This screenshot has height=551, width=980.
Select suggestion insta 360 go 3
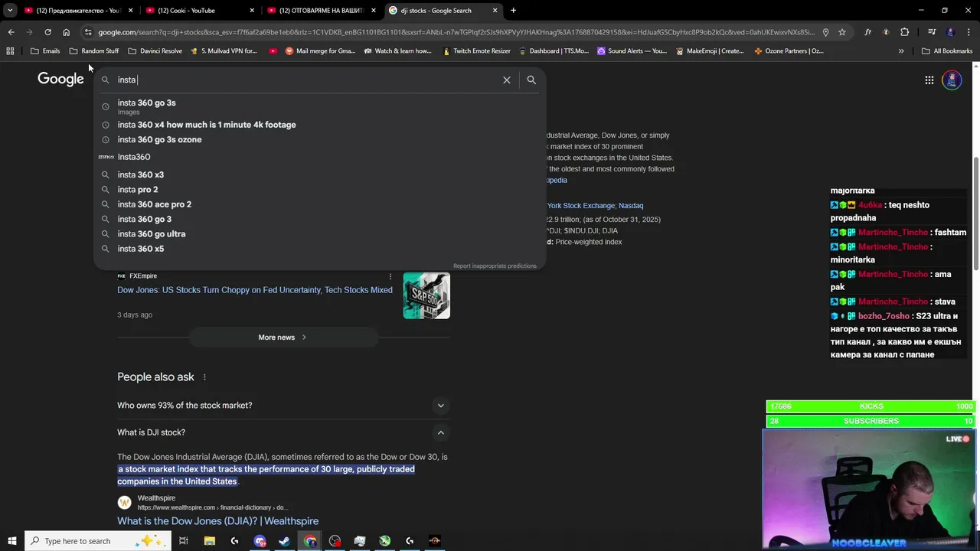320,219
